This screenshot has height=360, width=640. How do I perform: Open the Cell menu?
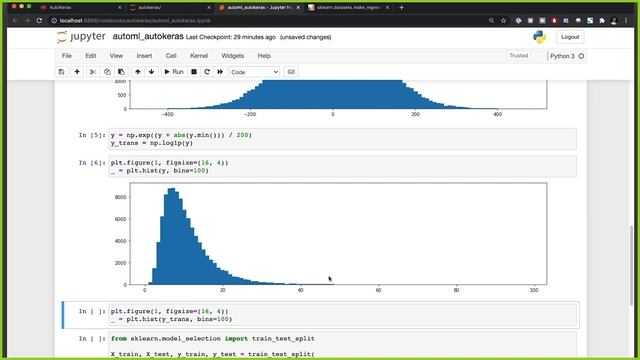click(171, 56)
